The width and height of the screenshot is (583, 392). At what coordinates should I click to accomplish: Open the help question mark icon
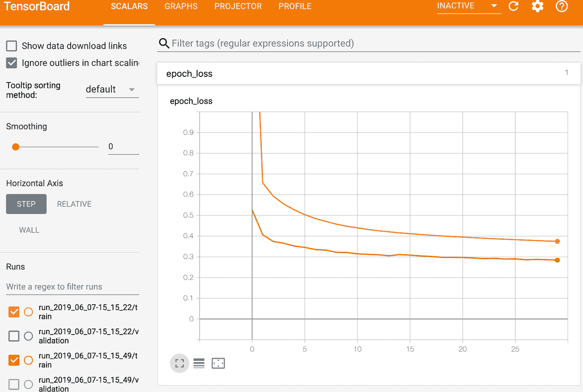point(562,6)
